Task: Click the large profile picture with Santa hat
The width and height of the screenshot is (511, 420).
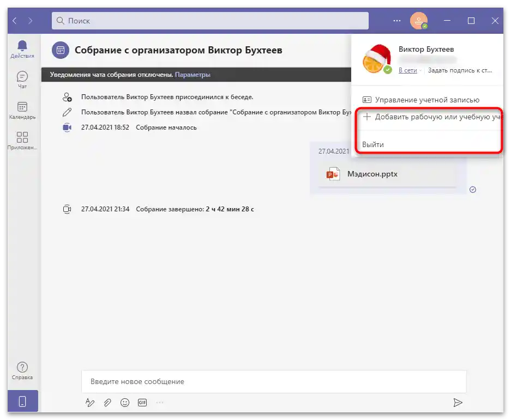Action: (x=377, y=59)
